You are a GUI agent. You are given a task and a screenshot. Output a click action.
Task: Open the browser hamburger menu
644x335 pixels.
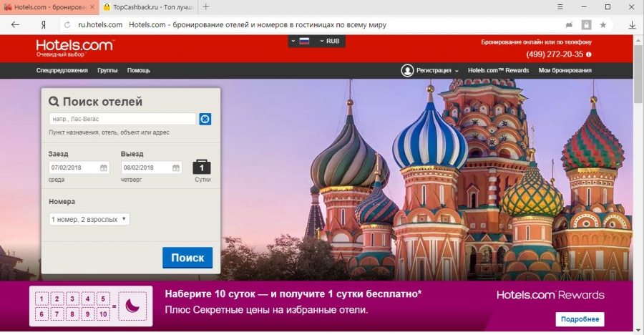coord(560,7)
